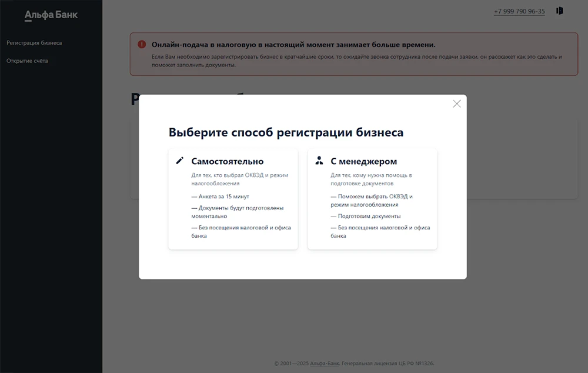Open Регистрация бизнеса in the sidebar

pyautogui.click(x=34, y=43)
